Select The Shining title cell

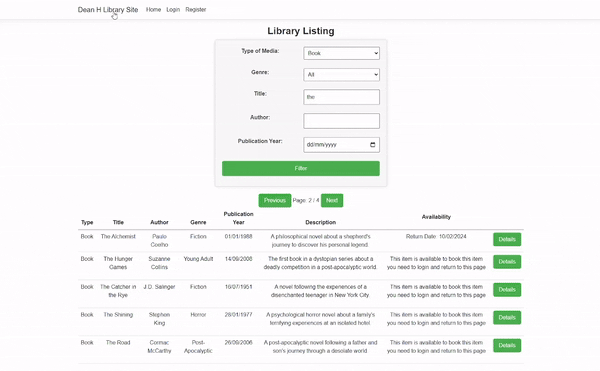click(118, 314)
